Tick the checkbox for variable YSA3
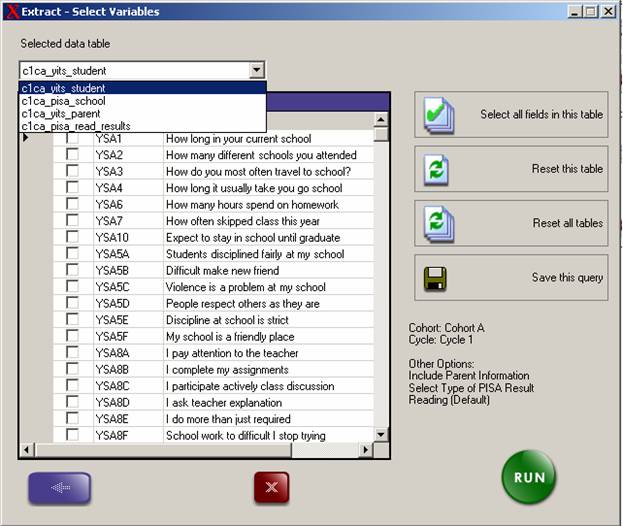Image resolution: width=623 pixels, height=526 pixels. [x=72, y=171]
